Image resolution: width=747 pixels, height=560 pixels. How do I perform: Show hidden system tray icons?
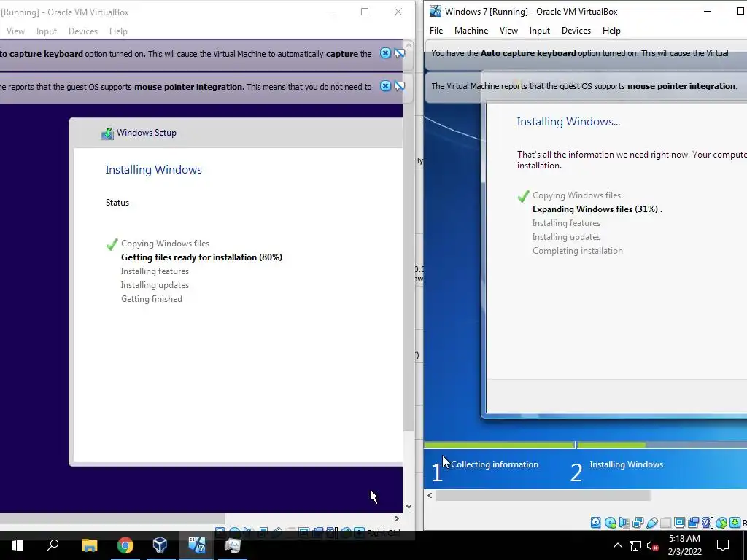[x=617, y=545]
